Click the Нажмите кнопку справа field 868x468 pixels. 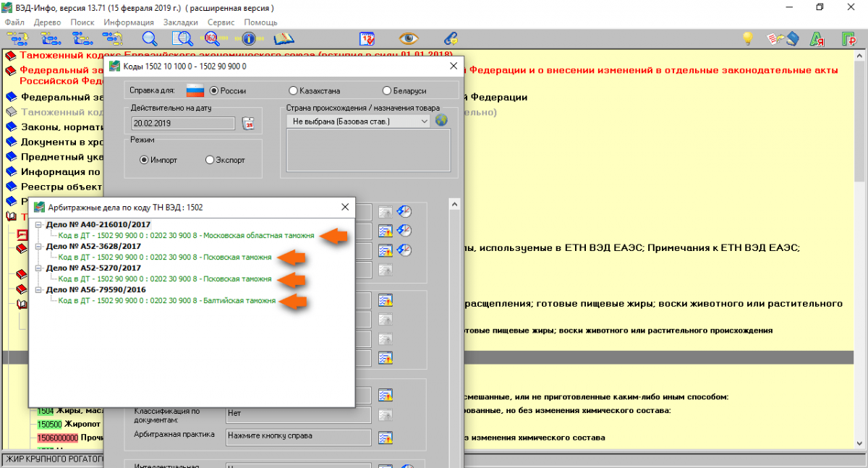(298, 436)
